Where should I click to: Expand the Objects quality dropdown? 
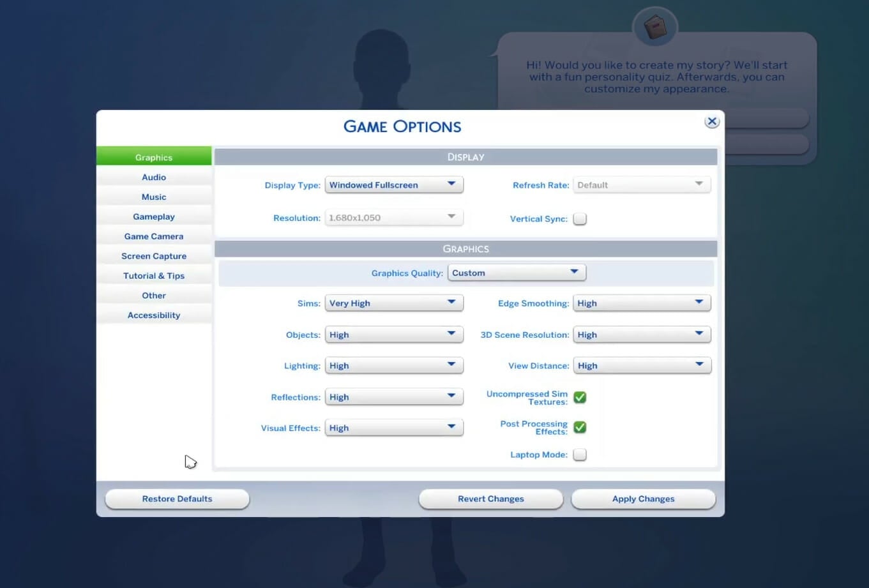(393, 334)
